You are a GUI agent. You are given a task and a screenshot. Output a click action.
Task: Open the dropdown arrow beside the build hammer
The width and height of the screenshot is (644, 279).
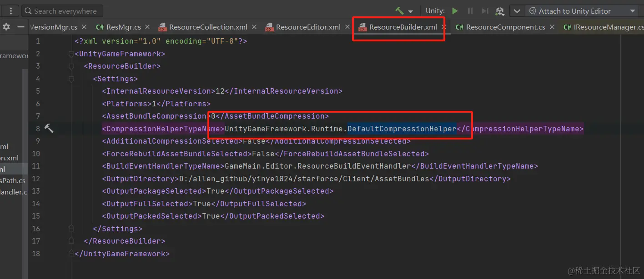click(x=411, y=11)
